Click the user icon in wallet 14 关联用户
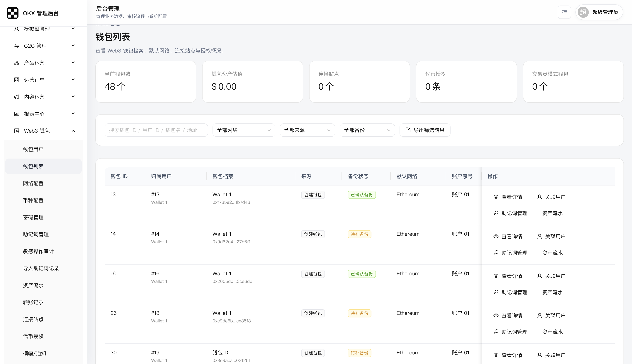This screenshot has height=364, width=632. pos(539,236)
